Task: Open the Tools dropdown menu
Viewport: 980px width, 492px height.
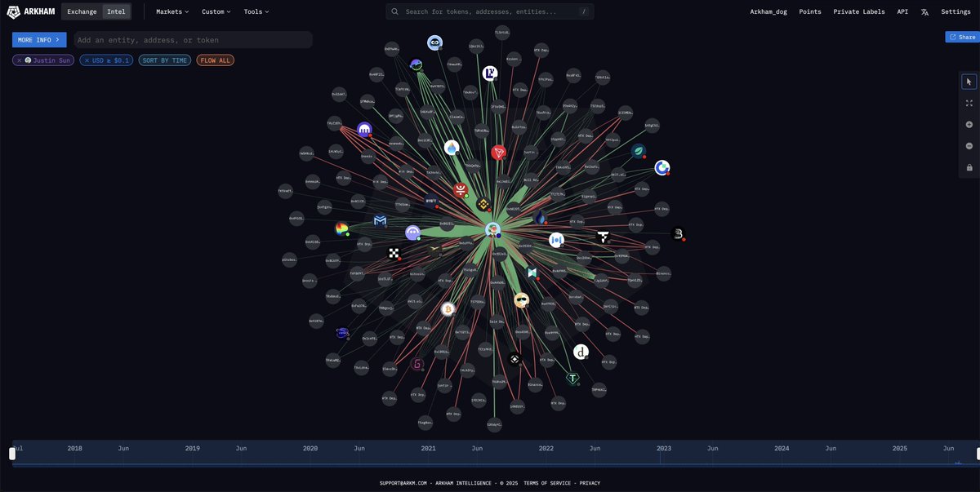Action: 256,11
